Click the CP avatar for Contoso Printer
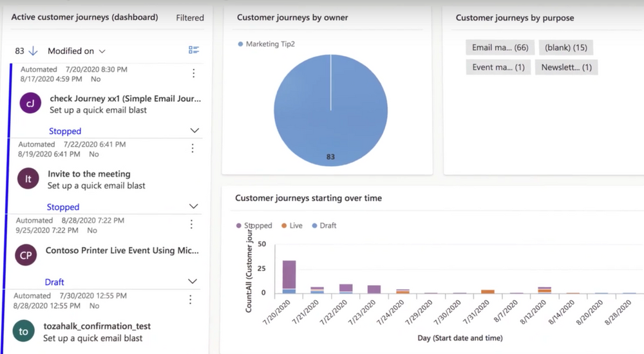 [x=26, y=255]
